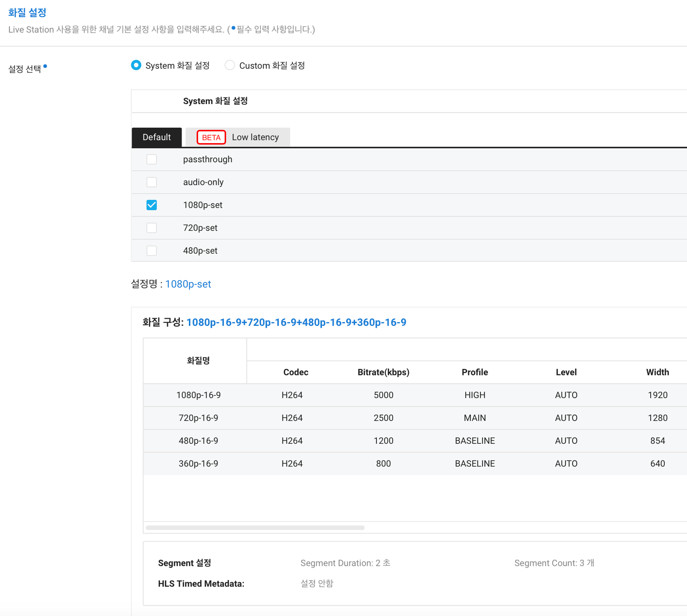Image resolution: width=687 pixels, height=616 pixels.
Task: Tick the 720p-set checkbox
Action: 151,228
